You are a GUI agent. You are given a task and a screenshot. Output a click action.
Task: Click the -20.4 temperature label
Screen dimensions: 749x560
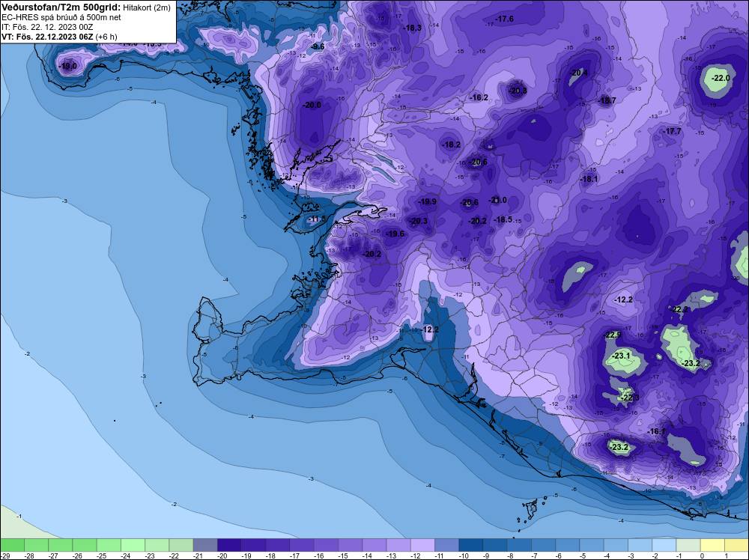point(579,73)
